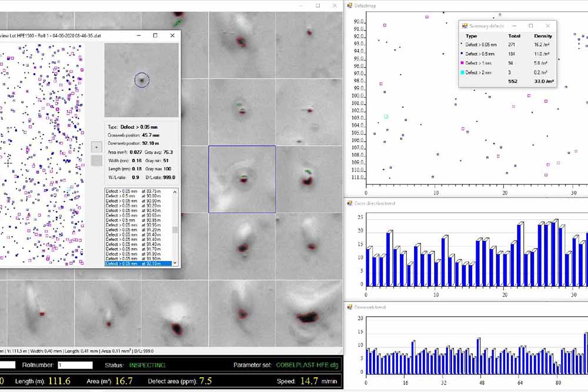The height and width of the screenshot is (392, 588).
Task: Click the Defectmap window title icon
Action: pyautogui.click(x=349, y=6)
